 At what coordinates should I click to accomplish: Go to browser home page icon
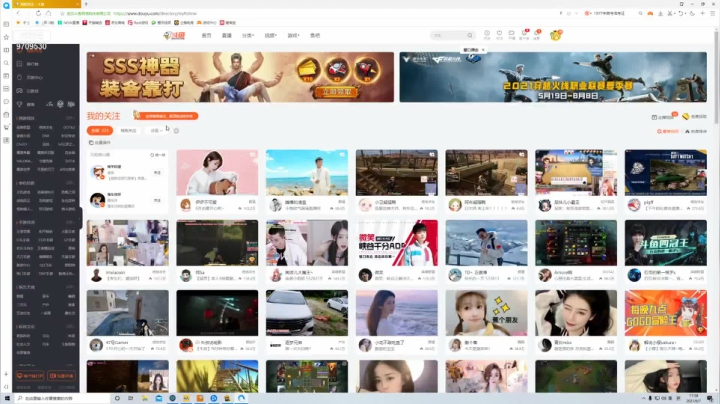pos(48,13)
